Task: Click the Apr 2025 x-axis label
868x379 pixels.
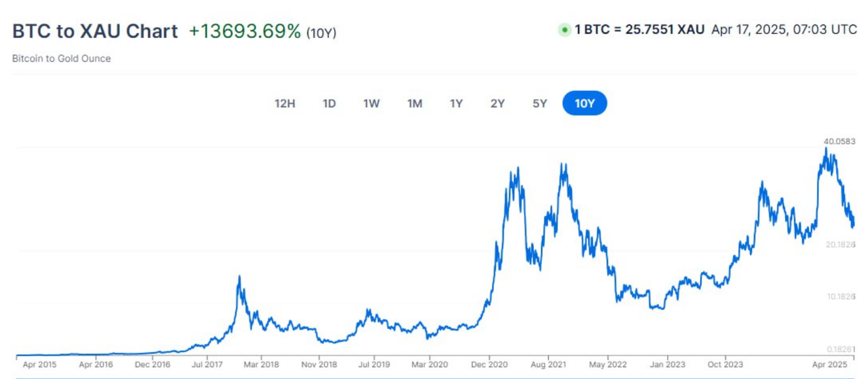Action: [x=829, y=364]
